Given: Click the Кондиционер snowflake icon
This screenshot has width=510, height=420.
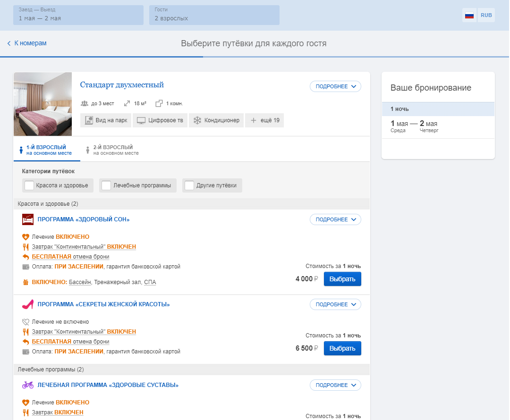Looking at the screenshot, I should coord(197,120).
